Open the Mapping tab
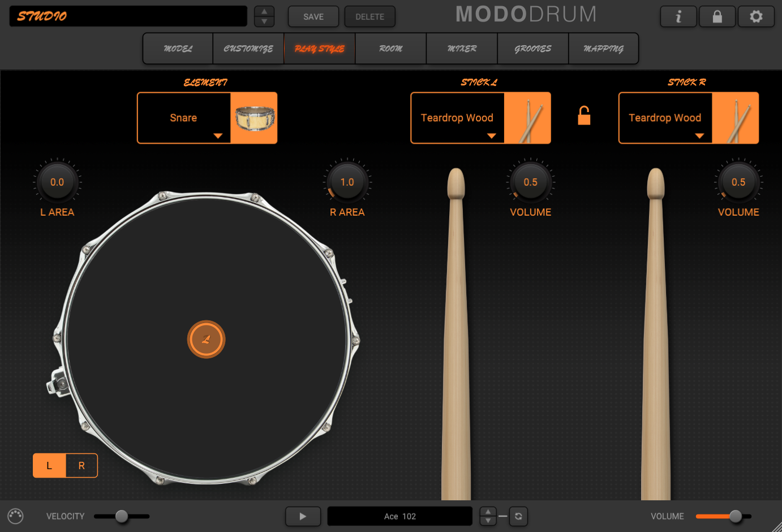Image resolution: width=782 pixels, height=532 pixels. click(x=603, y=49)
